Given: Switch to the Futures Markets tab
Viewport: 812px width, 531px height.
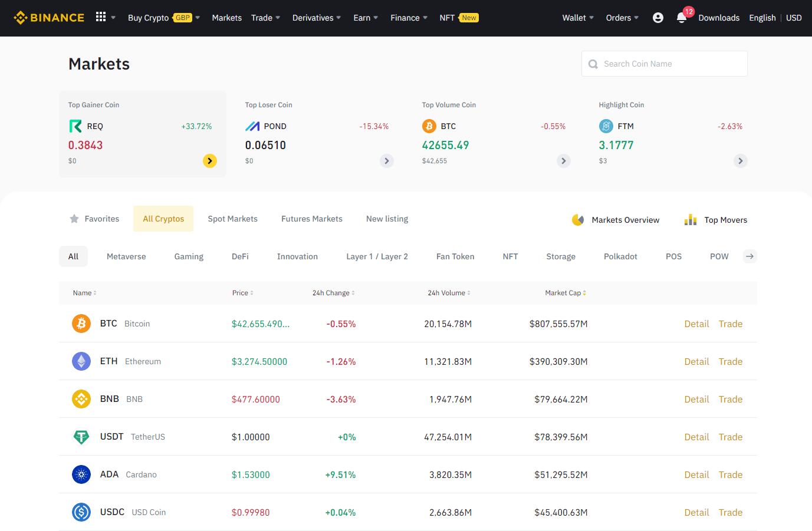Looking at the screenshot, I should (x=311, y=218).
